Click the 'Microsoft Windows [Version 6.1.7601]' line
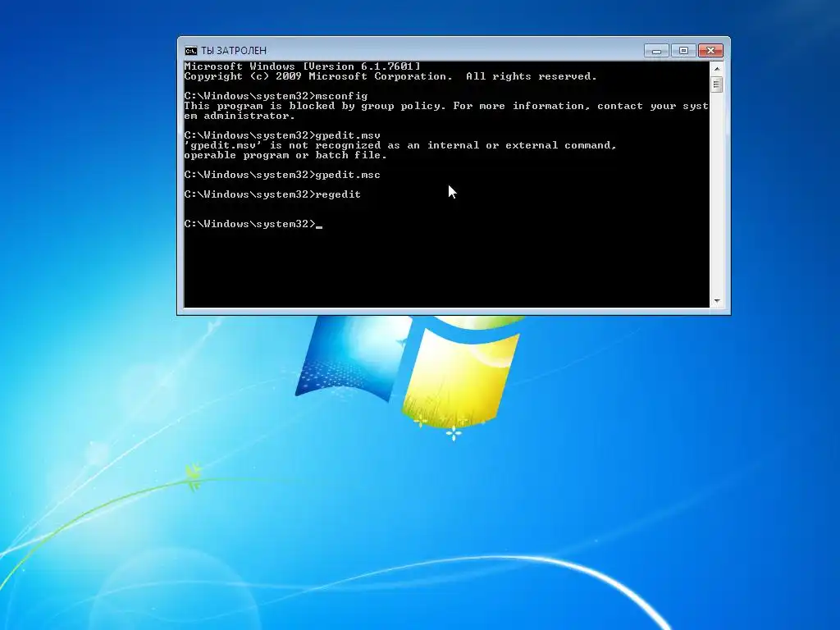The image size is (840, 630). [x=302, y=66]
